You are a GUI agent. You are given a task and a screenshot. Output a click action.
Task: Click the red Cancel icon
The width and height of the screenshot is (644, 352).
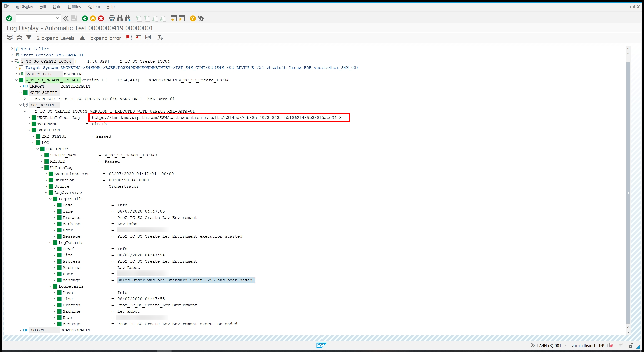101,18
